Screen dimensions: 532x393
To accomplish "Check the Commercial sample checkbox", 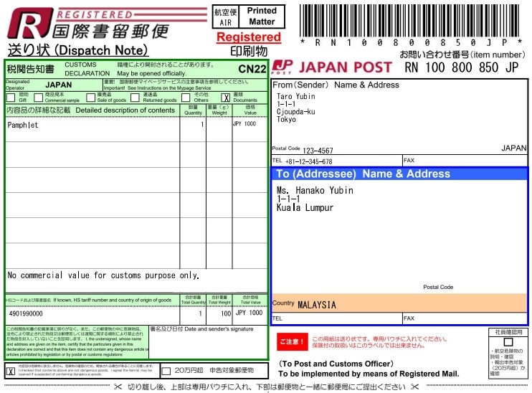I will [x=39, y=97].
